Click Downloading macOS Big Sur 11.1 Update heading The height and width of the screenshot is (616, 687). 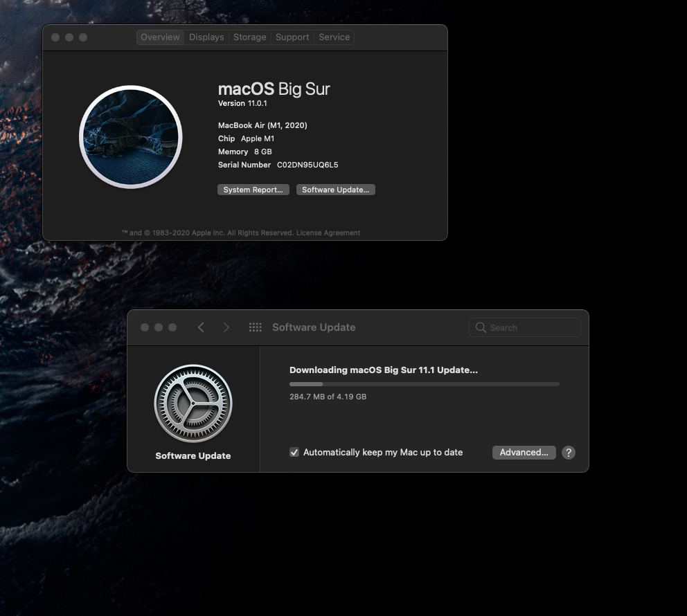tap(384, 370)
